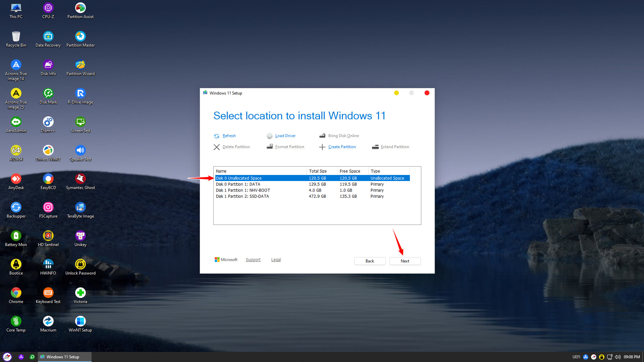This screenshot has height=362, width=644.
Task: Click the Delete Partition X icon
Action: click(217, 147)
